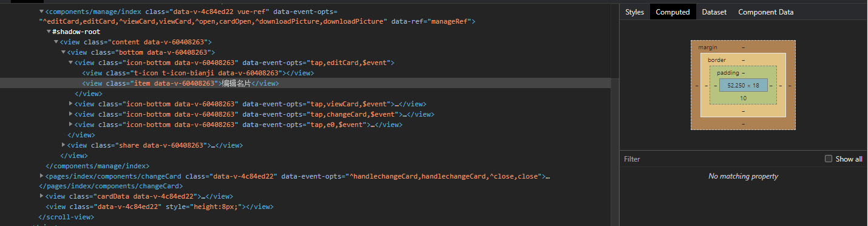Click the closing scroll-view tag
Screen dimensions: 868x226
tap(66, 217)
